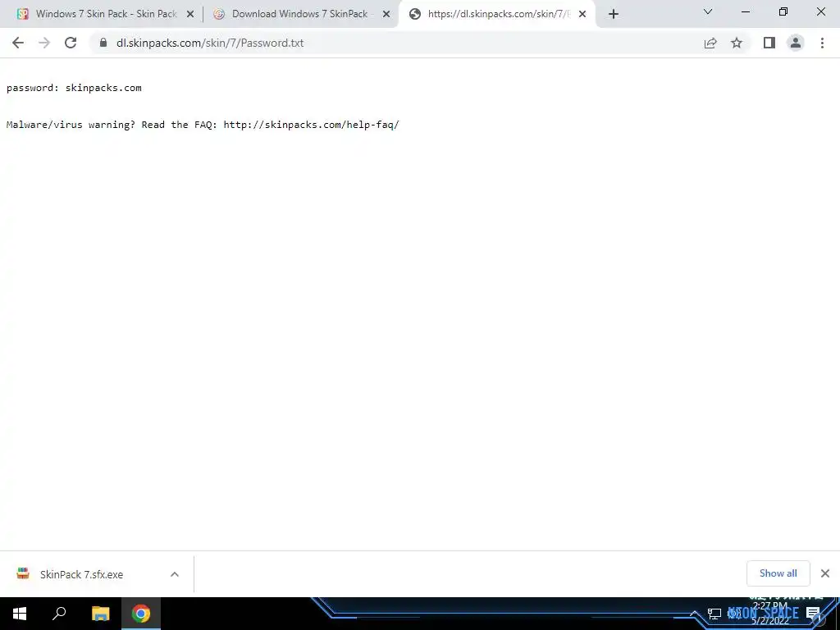This screenshot has width=840, height=630.
Task: Restore down the Chrome window
Action: click(783, 11)
